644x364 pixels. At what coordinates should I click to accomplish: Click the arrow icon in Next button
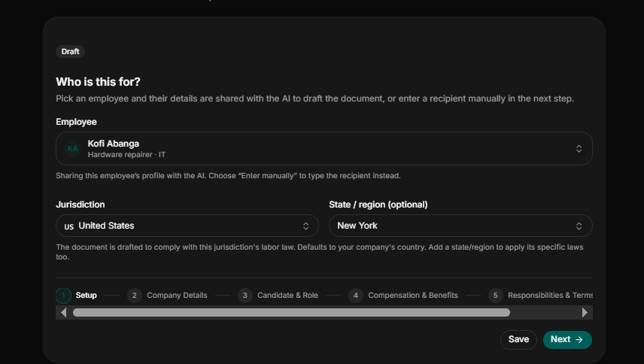[x=579, y=340]
